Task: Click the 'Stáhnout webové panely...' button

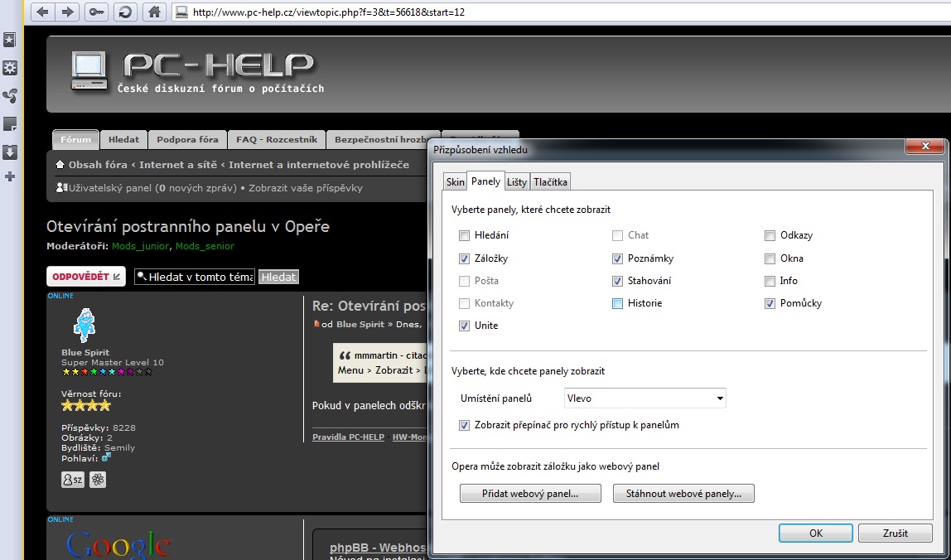Action: click(x=683, y=493)
